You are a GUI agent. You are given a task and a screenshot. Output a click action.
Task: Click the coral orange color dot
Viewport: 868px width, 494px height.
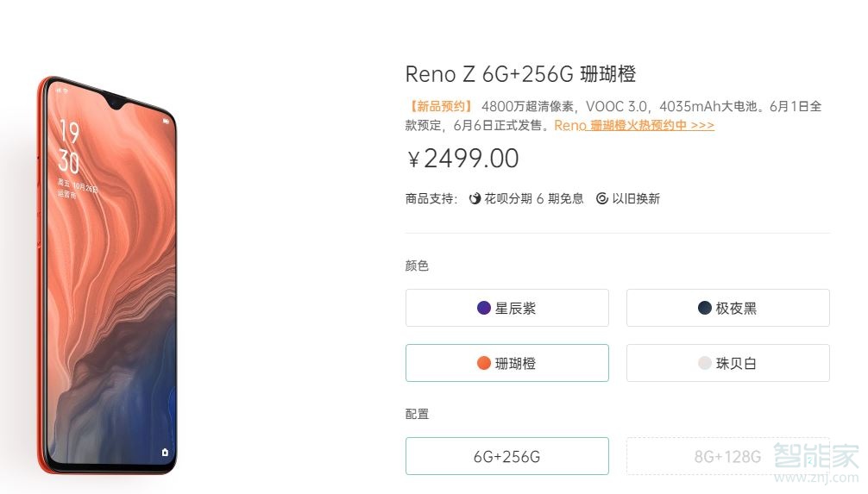coord(484,363)
